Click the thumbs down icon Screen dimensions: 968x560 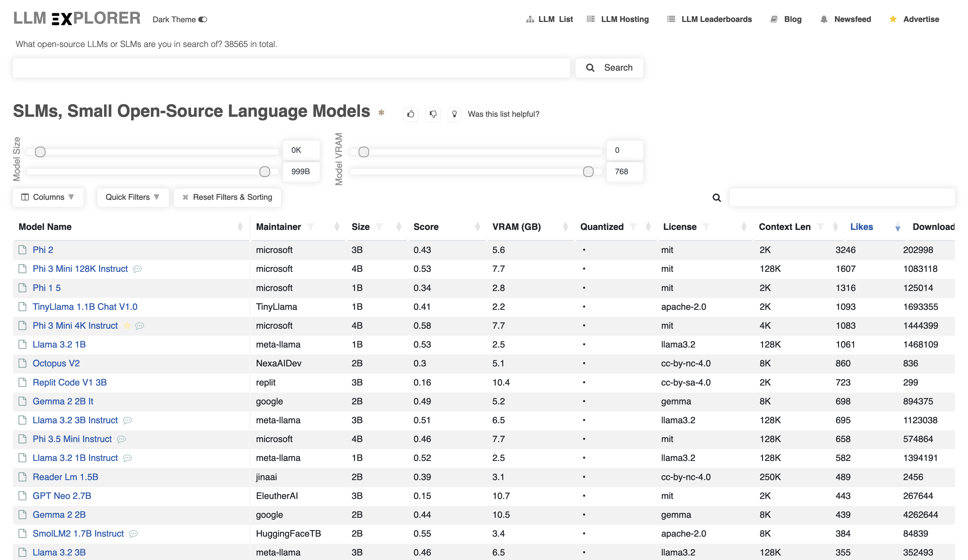(x=433, y=114)
